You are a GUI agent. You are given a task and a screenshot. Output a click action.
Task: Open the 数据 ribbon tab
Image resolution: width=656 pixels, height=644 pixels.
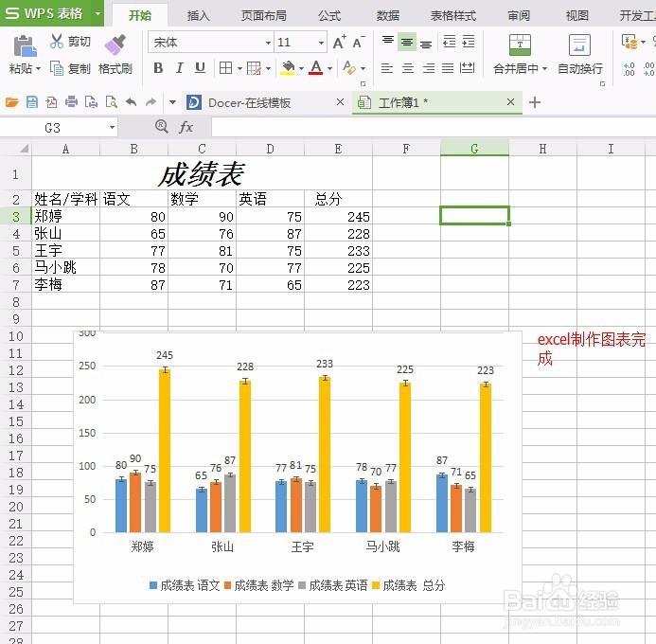point(388,15)
